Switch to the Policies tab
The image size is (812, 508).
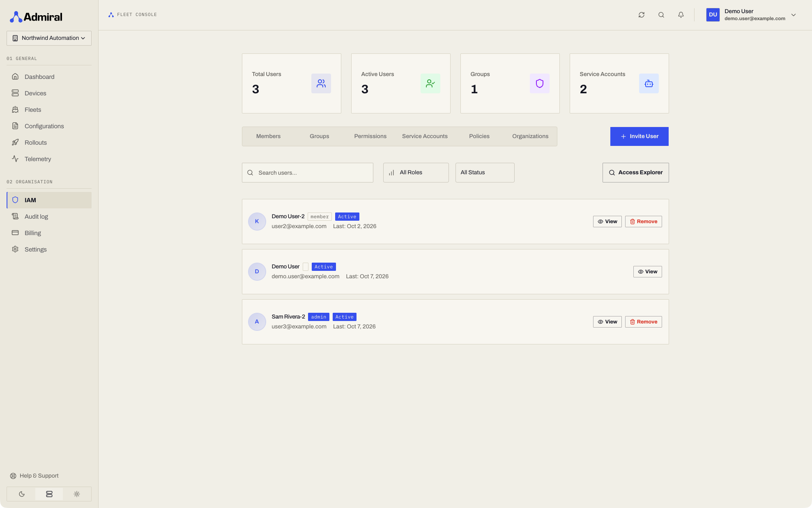[479, 136]
